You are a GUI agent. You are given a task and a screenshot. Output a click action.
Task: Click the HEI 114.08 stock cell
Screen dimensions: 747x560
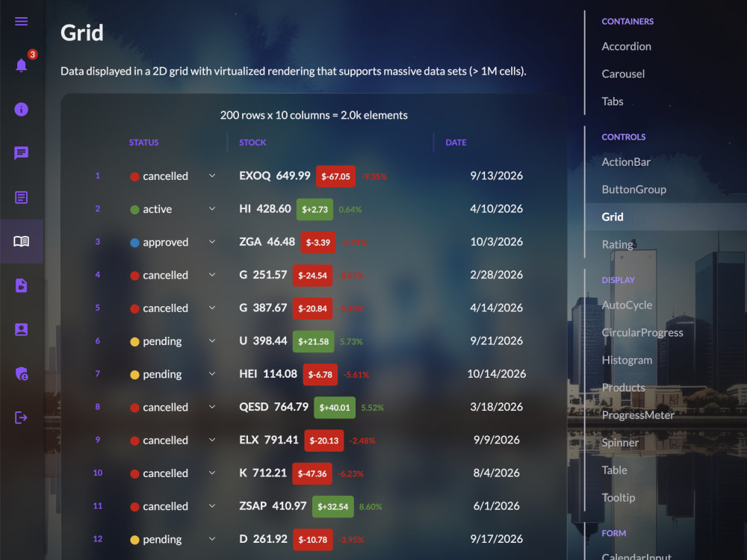(x=267, y=374)
